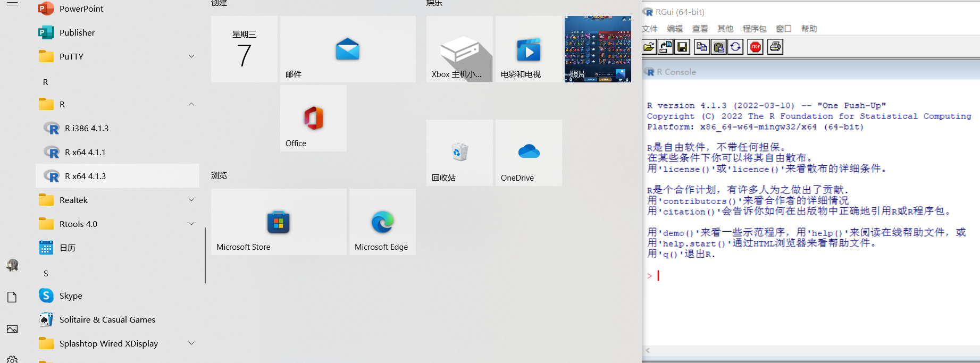Launch R i386 4.1.3
This screenshot has width=980, height=363.
click(x=118, y=128)
